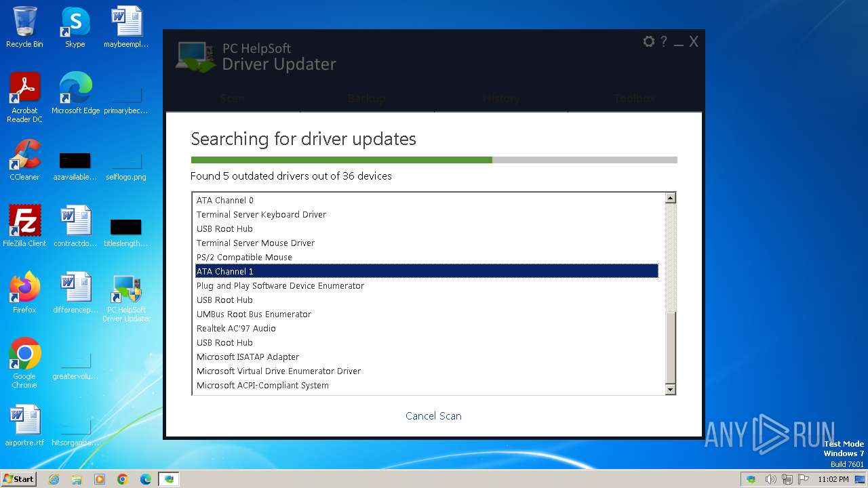Open the help question mark
The image size is (868, 488).
664,41
